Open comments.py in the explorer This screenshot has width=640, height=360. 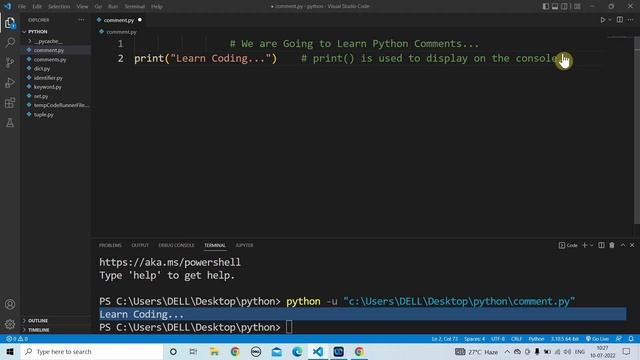[50, 60]
